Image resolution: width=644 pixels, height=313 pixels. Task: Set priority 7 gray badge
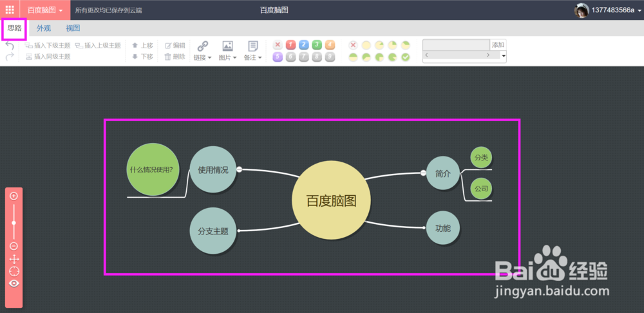pyautogui.click(x=304, y=57)
